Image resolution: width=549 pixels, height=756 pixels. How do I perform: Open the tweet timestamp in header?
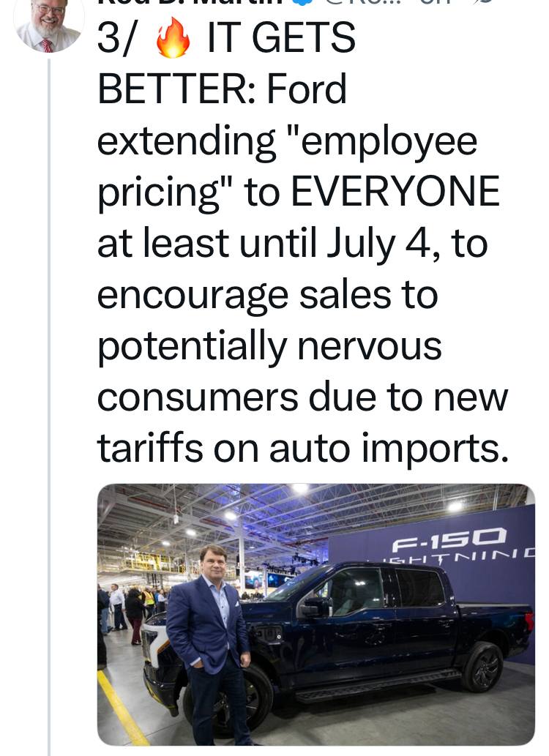435,2
